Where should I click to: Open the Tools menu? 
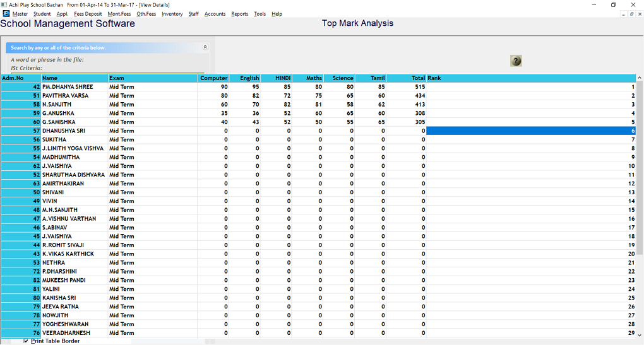pyautogui.click(x=259, y=14)
